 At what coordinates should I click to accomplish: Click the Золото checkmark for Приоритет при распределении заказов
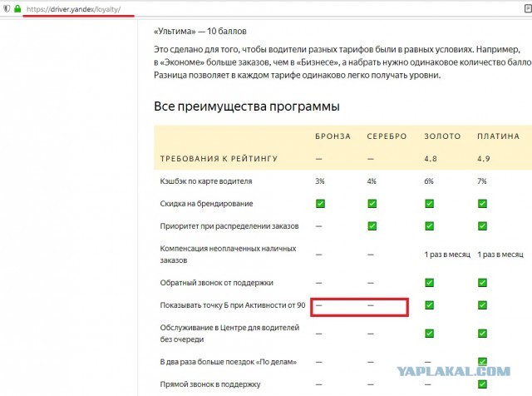(429, 225)
